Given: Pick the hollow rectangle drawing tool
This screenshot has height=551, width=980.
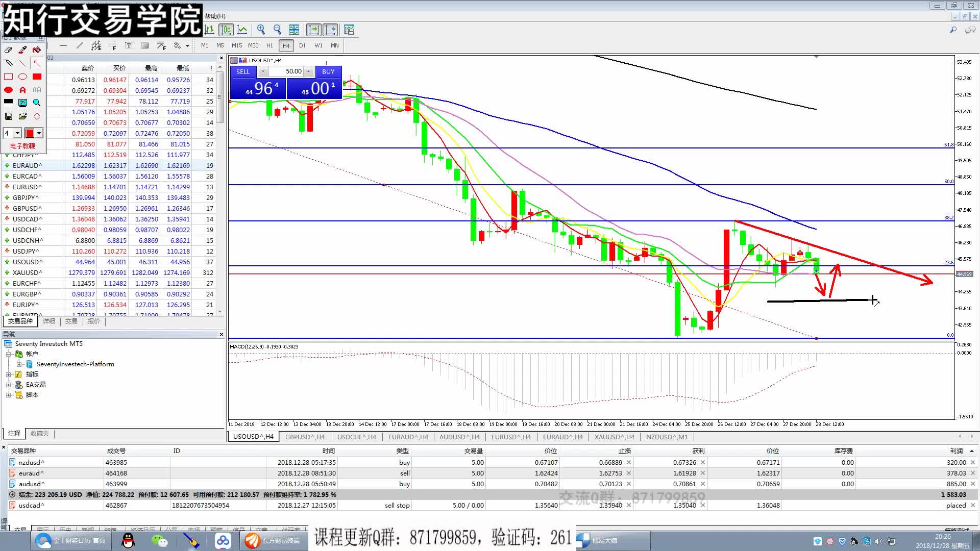Looking at the screenshot, I should (x=8, y=77).
